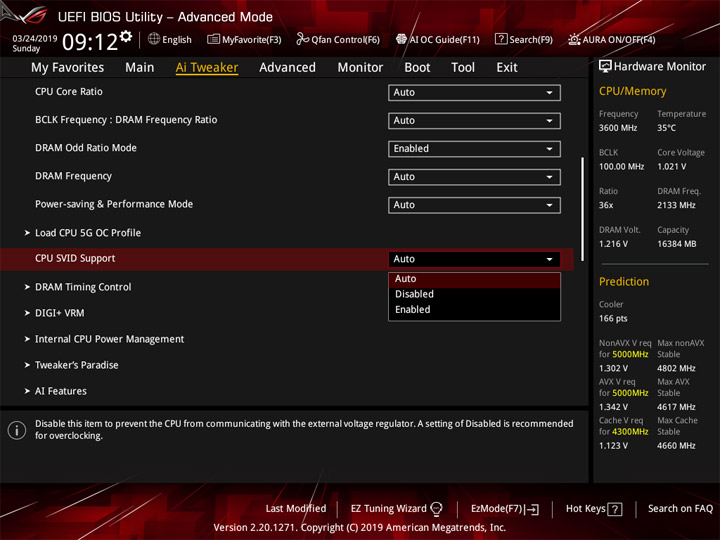Switch to the My Favorites tab

coord(68,68)
